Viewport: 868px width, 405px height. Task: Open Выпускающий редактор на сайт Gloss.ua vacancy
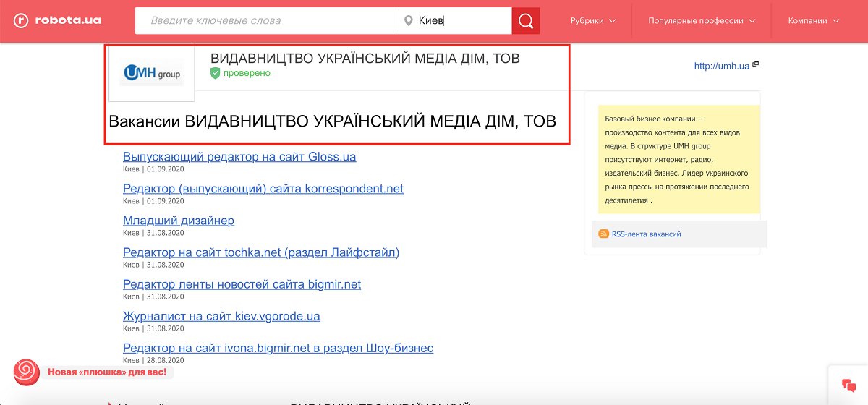(x=239, y=157)
